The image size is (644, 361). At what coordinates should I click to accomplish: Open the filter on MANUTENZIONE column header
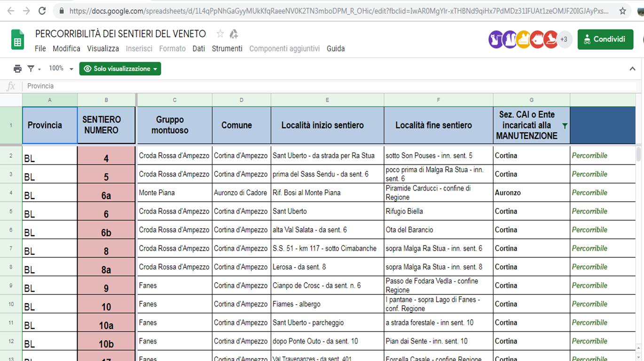565,126
